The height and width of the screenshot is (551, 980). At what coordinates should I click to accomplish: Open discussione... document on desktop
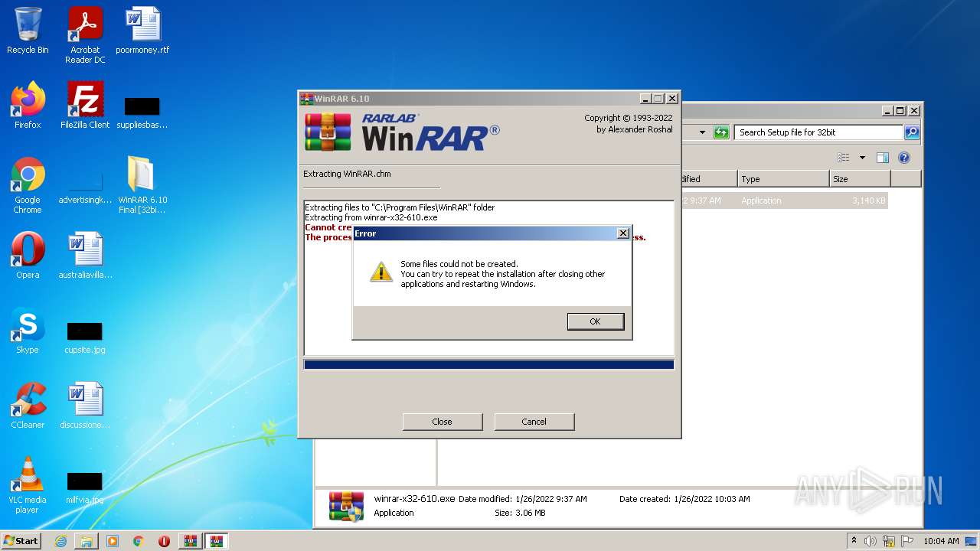point(85,406)
